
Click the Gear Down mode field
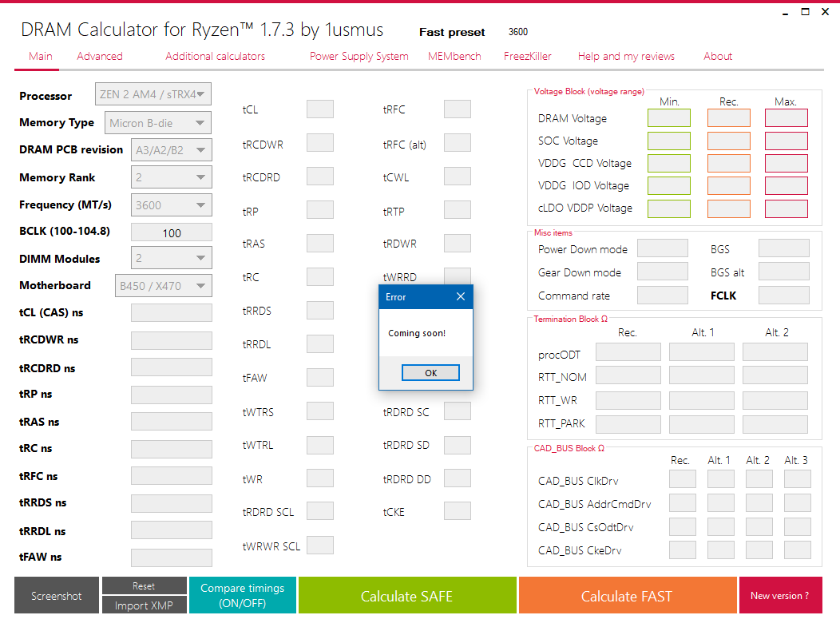662,272
